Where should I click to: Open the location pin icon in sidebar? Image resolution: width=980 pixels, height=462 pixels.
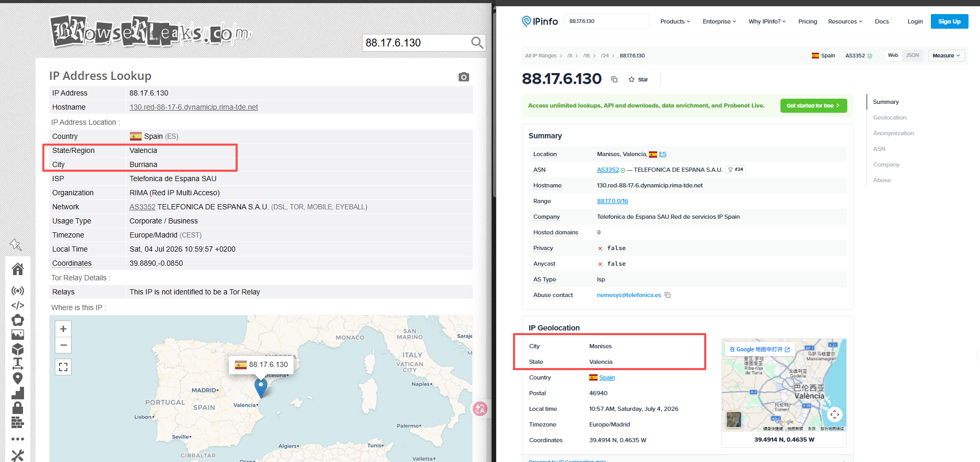(18, 378)
